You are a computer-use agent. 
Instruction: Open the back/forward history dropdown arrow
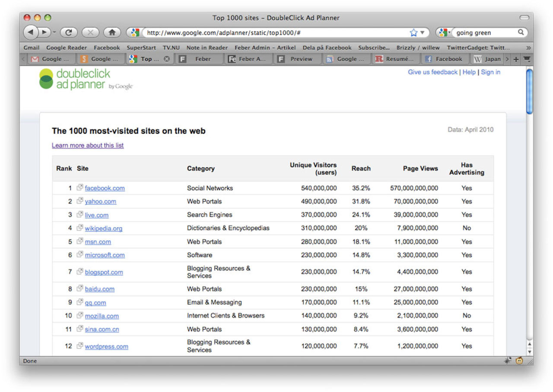[x=54, y=32]
